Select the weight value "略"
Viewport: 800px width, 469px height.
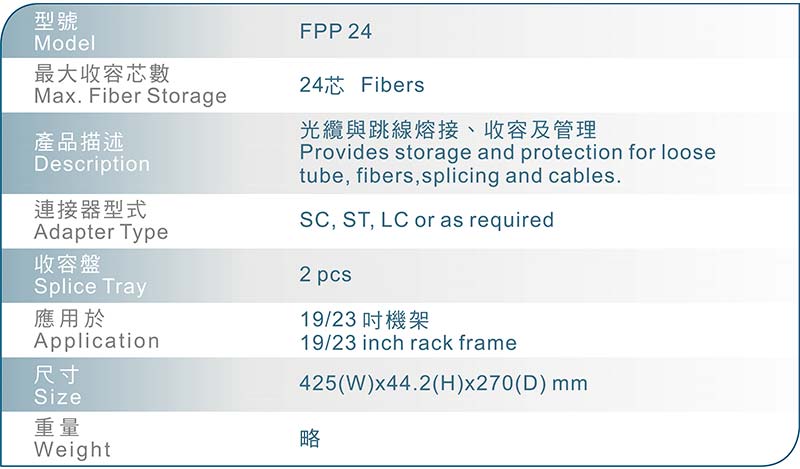[x=310, y=438]
